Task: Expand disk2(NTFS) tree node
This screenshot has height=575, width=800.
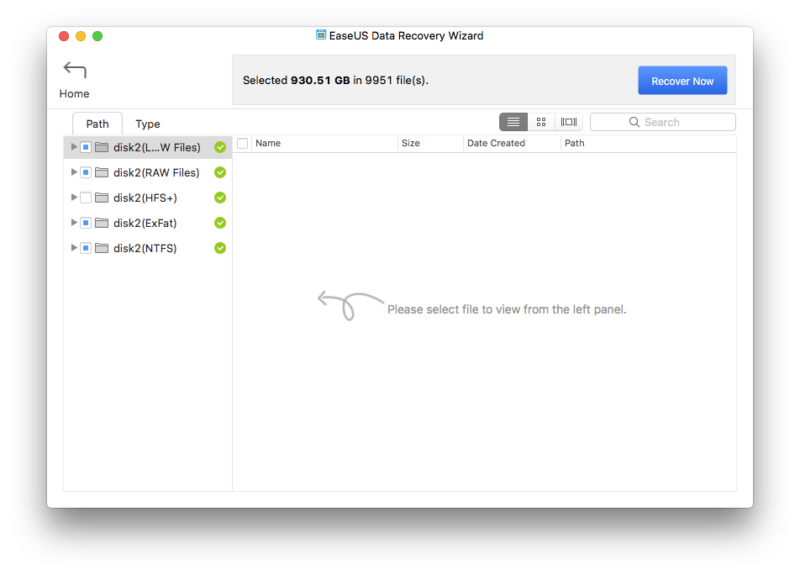Action: [74, 247]
